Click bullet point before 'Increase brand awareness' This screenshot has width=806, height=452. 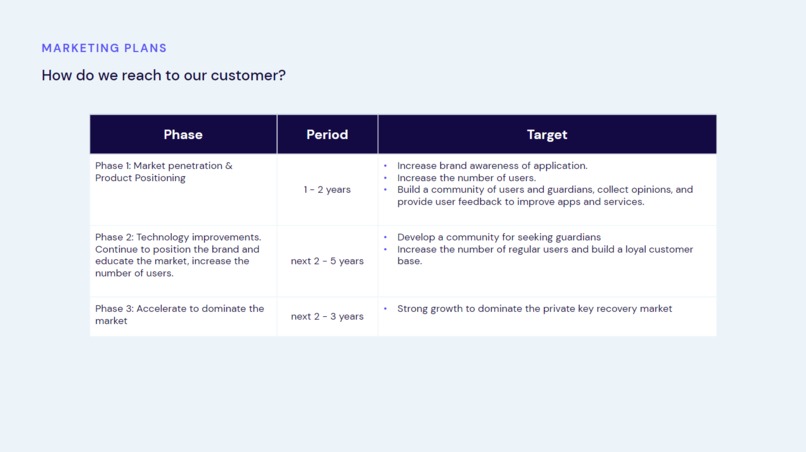coord(385,166)
